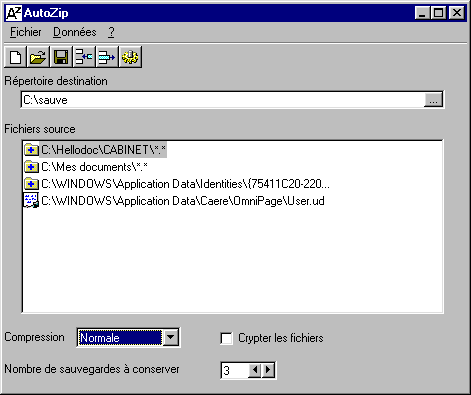Click the blue left-arrow toolbar icon
The height and width of the screenshot is (395, 471).
[x=84, y=57]
